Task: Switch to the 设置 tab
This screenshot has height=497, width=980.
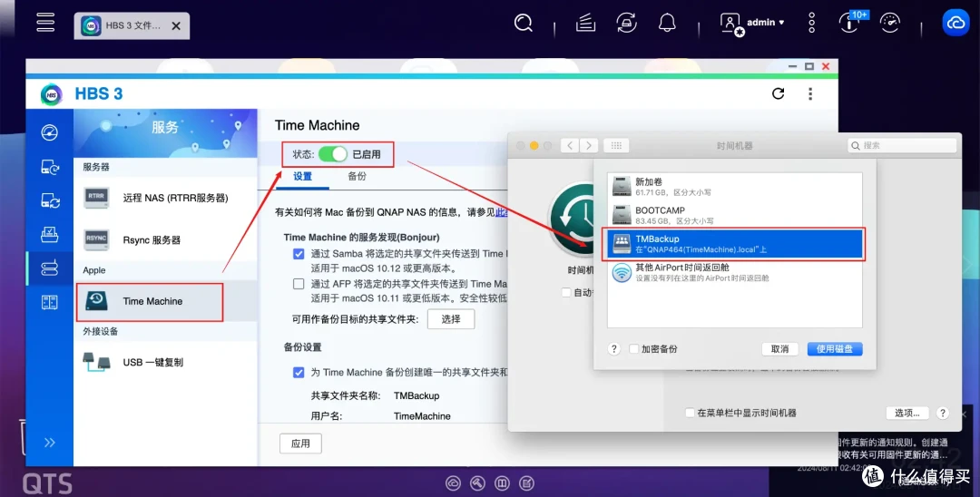Action: 302,177
